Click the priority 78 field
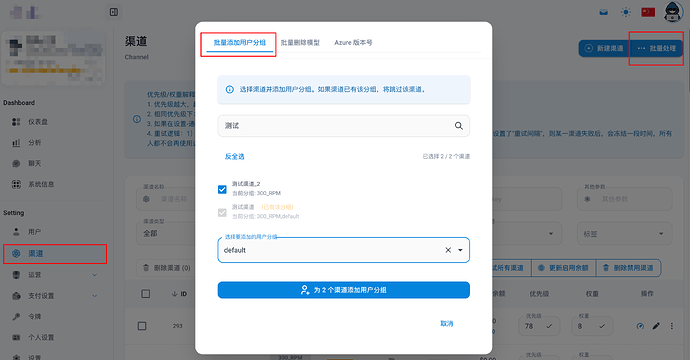 pos(539,326)
